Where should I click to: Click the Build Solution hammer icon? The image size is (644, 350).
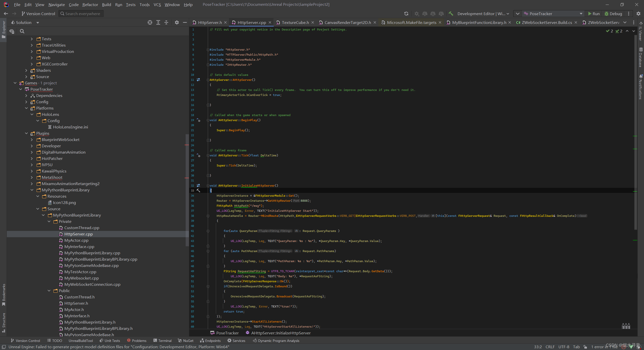(x=451, y=14)
